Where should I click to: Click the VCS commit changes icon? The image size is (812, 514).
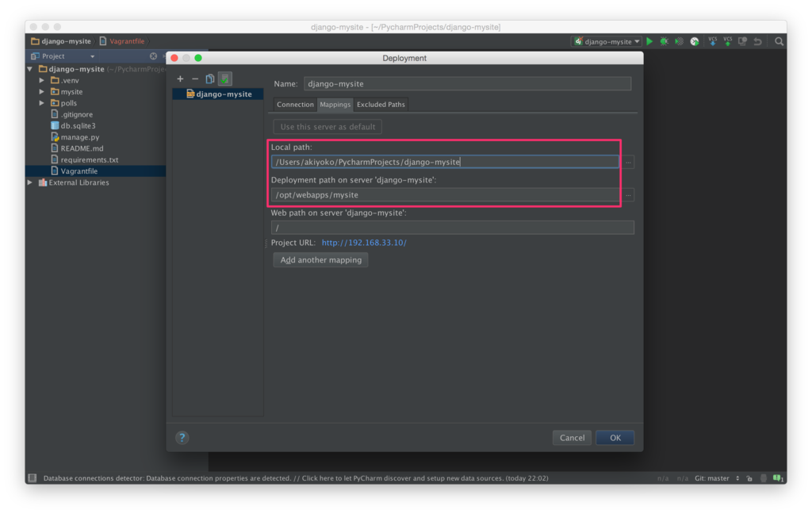pyautogui.click(x=728, y=41)
